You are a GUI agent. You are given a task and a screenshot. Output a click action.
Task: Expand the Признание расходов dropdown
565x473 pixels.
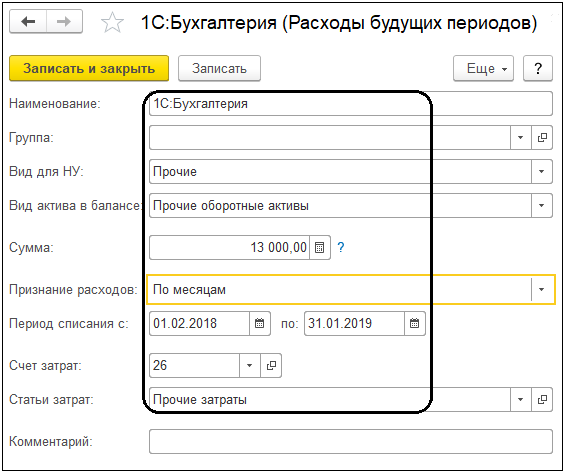(542, 290)
